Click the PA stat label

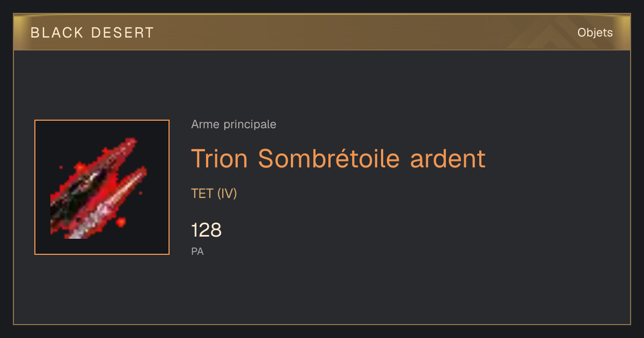[x=197, y=251]
